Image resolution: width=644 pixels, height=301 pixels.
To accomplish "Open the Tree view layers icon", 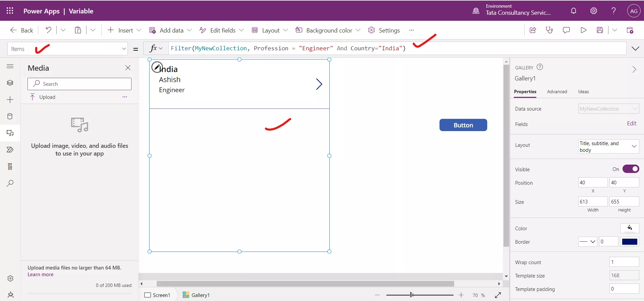I will [10, 83].
